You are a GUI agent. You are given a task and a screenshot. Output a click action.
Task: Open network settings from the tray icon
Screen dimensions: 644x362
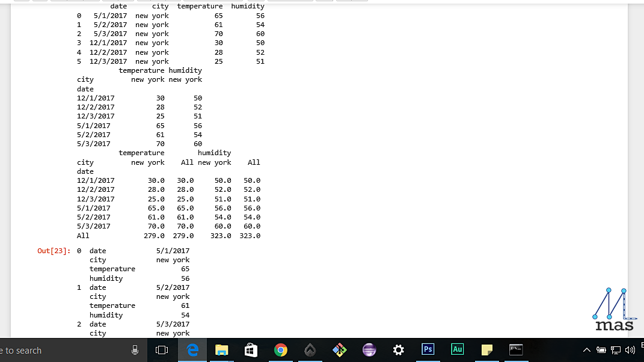pyautogui.click(x=615, y=349)
